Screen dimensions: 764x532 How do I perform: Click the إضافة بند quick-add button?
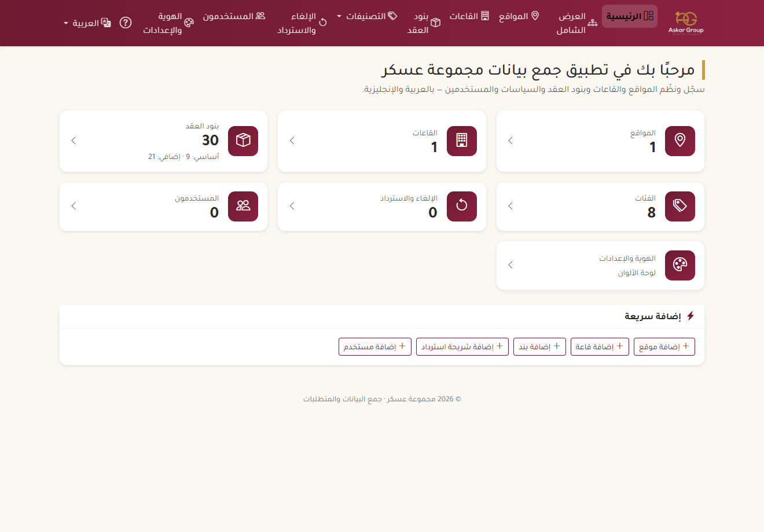[539, 347]
